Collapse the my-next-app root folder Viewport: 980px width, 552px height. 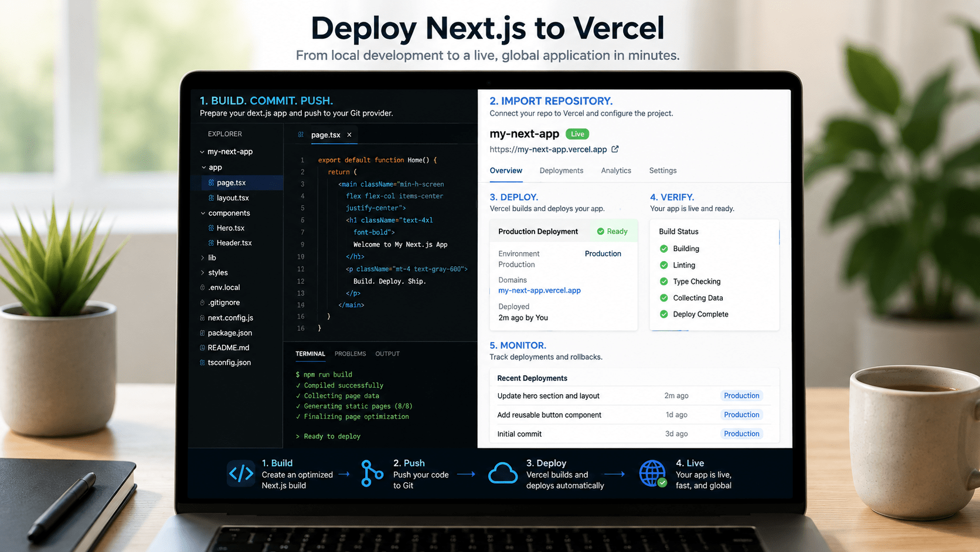(x=202, y=152)
